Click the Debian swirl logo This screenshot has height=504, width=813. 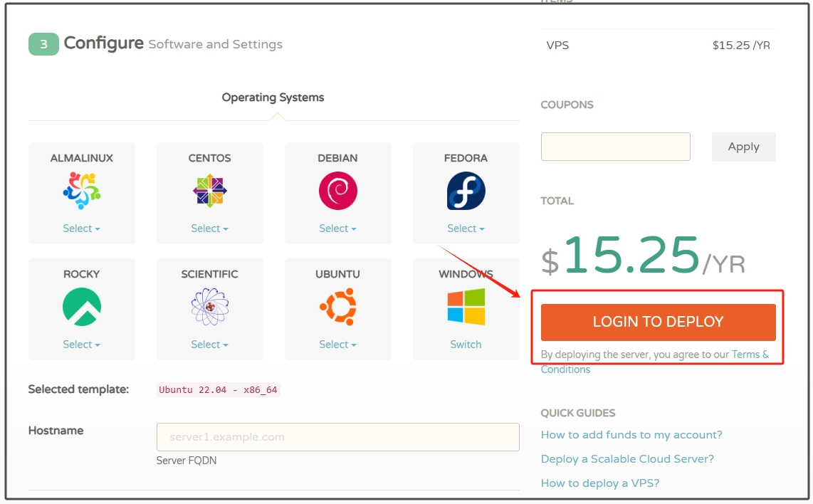(x=338, y=191)
